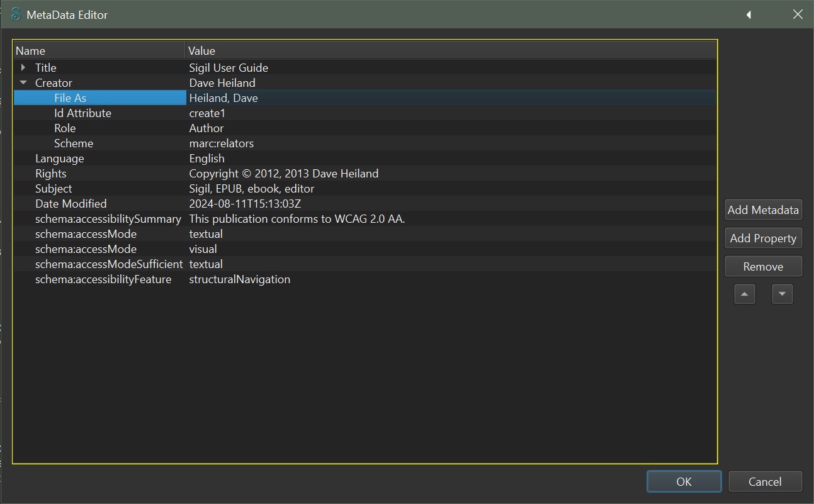Select the Scheme property row
This screenshot has width=814, height=504.
(x=365, y=143)
